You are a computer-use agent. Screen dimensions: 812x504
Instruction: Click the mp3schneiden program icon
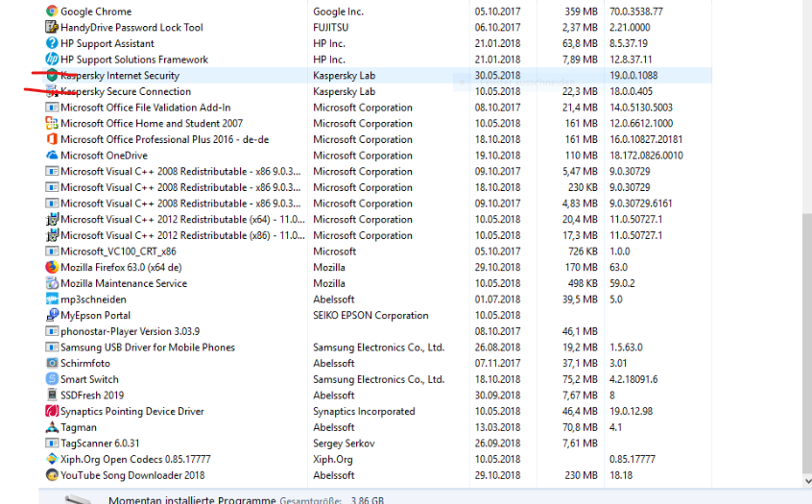coord(52,299)
